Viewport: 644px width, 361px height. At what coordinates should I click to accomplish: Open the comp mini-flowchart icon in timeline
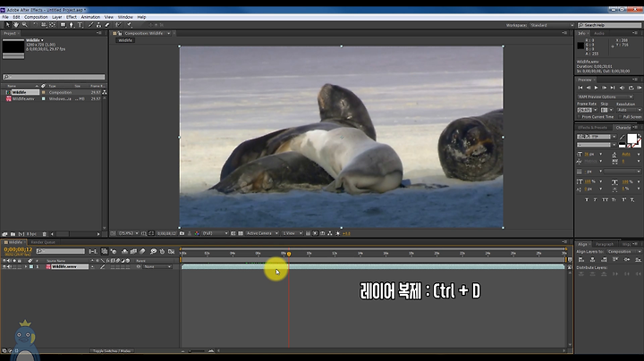tap(93, 251)
